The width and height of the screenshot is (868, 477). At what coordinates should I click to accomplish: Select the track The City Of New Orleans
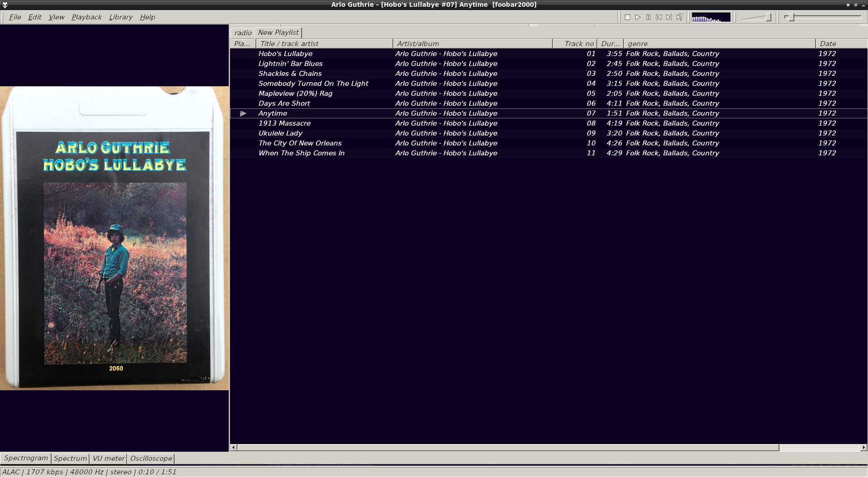click(x=549, y=143)
